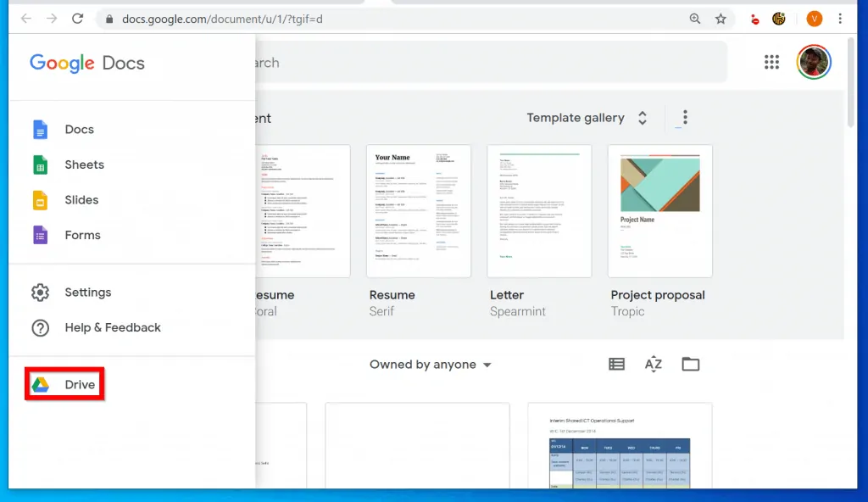This screenshot has height=502, width=868.
Task: Click the Template gallery label
Action: tap(576, 118)
